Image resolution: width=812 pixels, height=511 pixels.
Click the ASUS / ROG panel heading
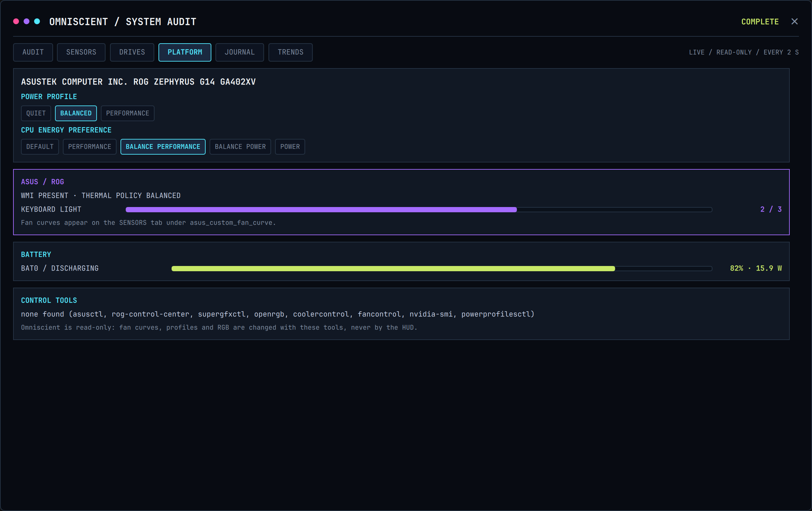43,182
